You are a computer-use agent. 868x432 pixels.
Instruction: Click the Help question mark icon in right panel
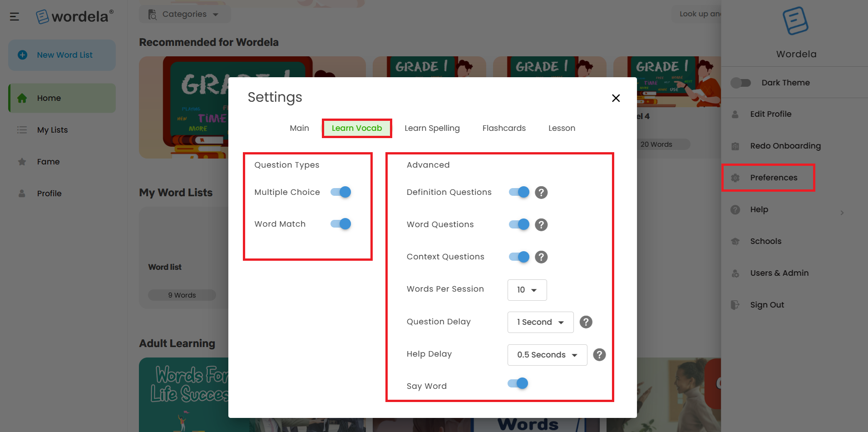[x=735, y=209]
